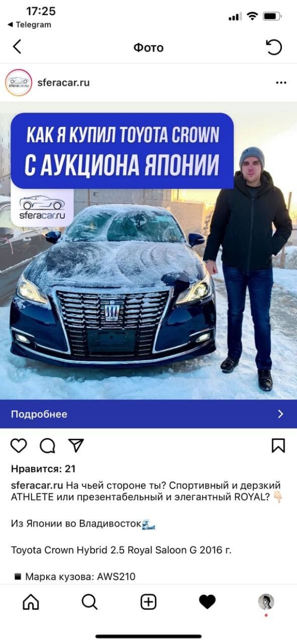The height and width of the screenshot is (644, 297).
Task: Tap the back arrow in header
Action: click(17, 47)
